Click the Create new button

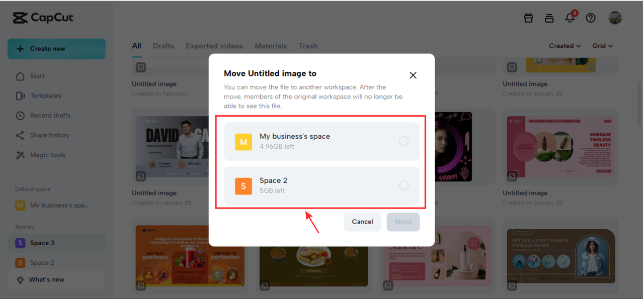pos(56,49)
